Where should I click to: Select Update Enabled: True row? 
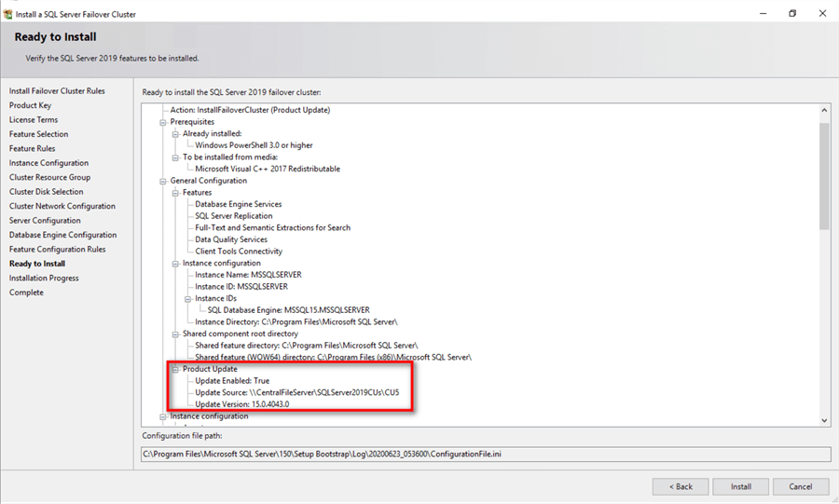232,380
